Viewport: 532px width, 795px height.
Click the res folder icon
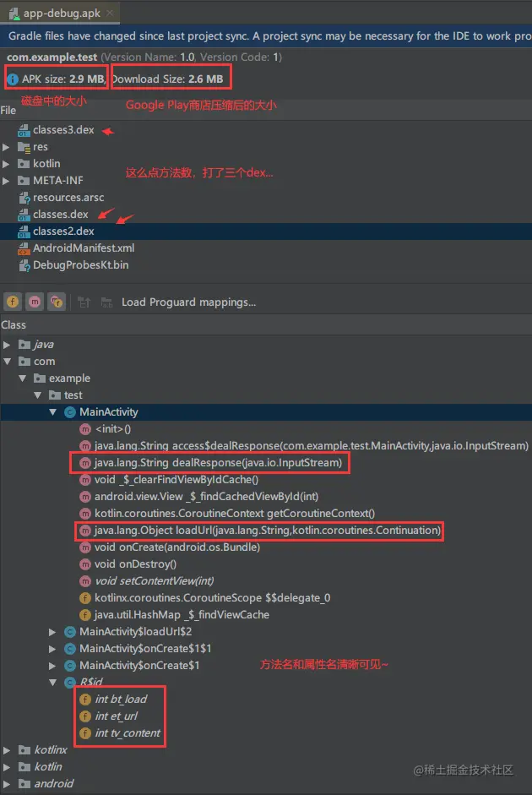point(24,147)
